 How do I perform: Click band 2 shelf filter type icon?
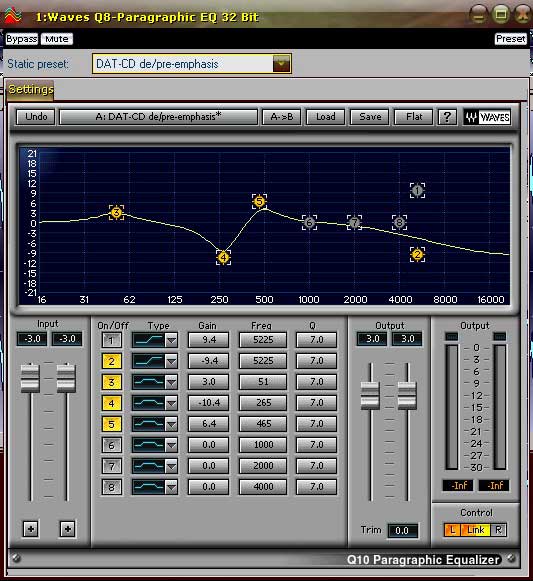point(148,361)
